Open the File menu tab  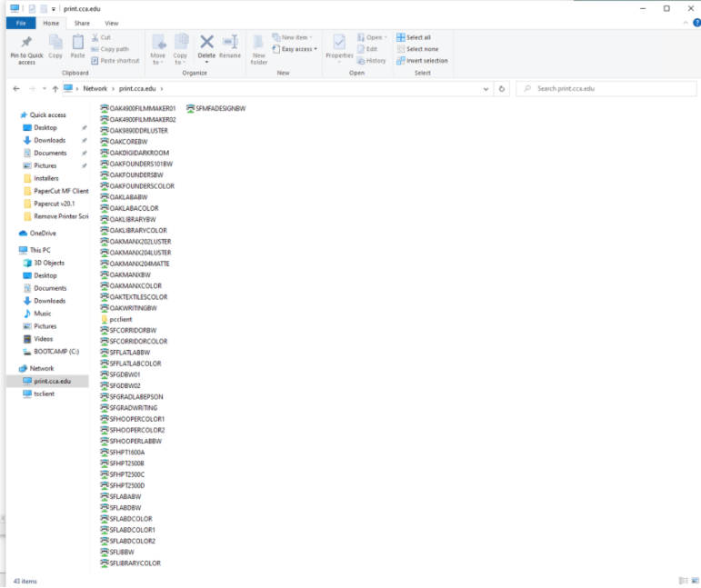click(21, 24)
